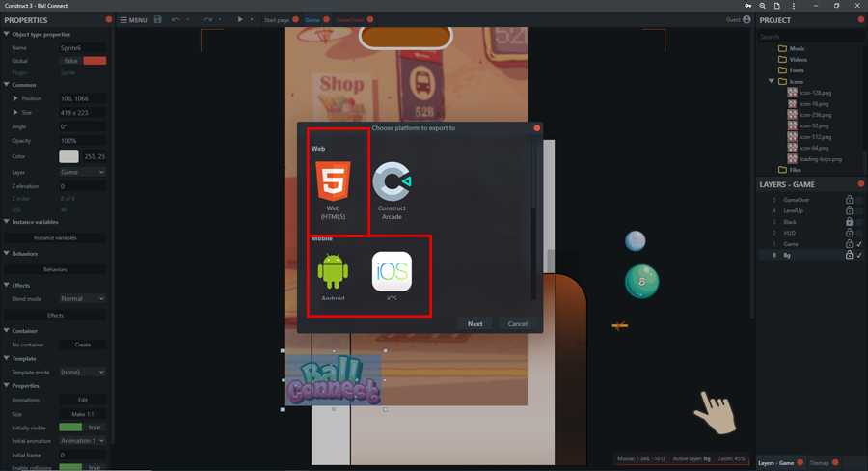Toggle the Initially visible property

[82, 428]
